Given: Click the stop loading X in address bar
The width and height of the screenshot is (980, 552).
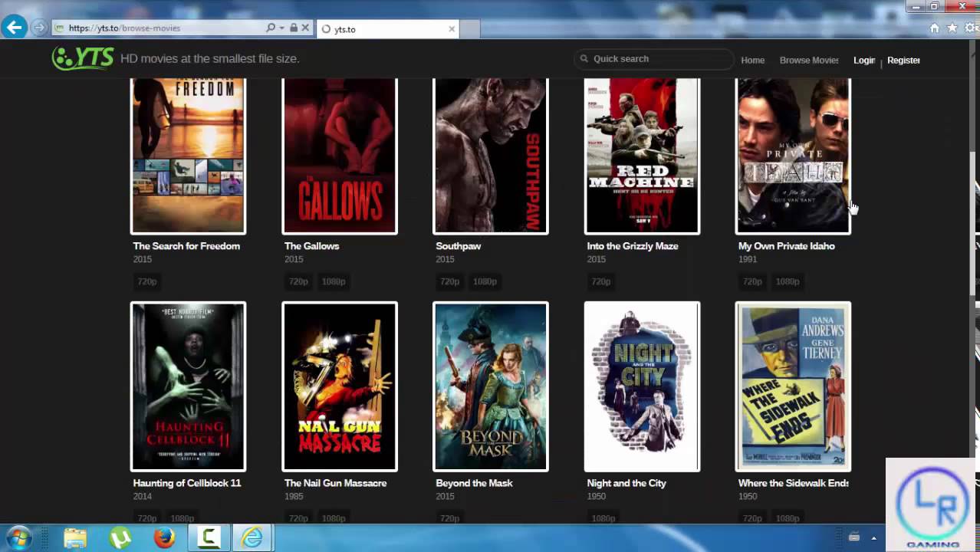Looking at the screenshot, I should click(x=305, y=28).
